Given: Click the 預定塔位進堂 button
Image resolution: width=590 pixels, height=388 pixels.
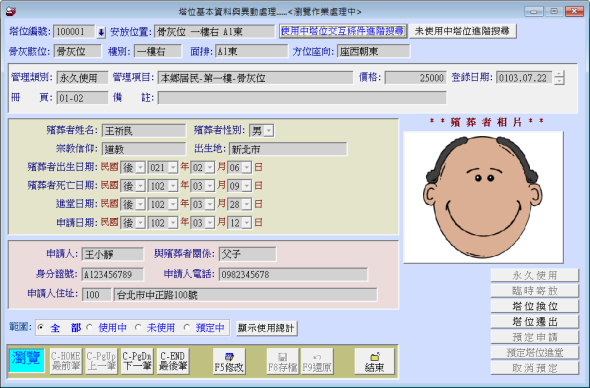Looking at the screenshot, I should click(x=534, y=352).
